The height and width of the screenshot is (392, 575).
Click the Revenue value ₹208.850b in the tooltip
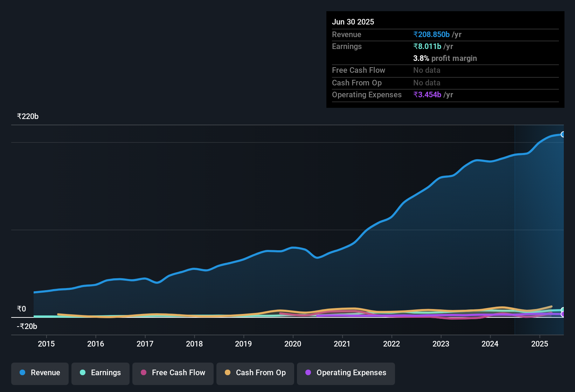click(x=431, y=34)
